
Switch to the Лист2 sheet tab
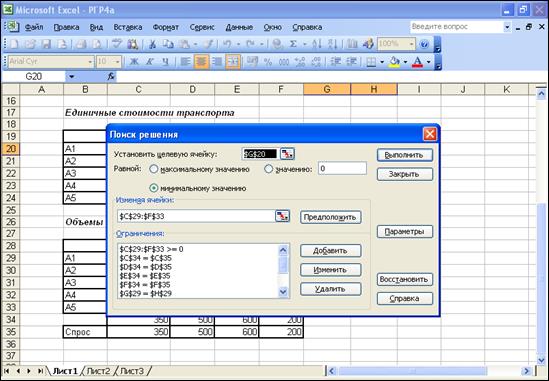click(x=98, y=371)
